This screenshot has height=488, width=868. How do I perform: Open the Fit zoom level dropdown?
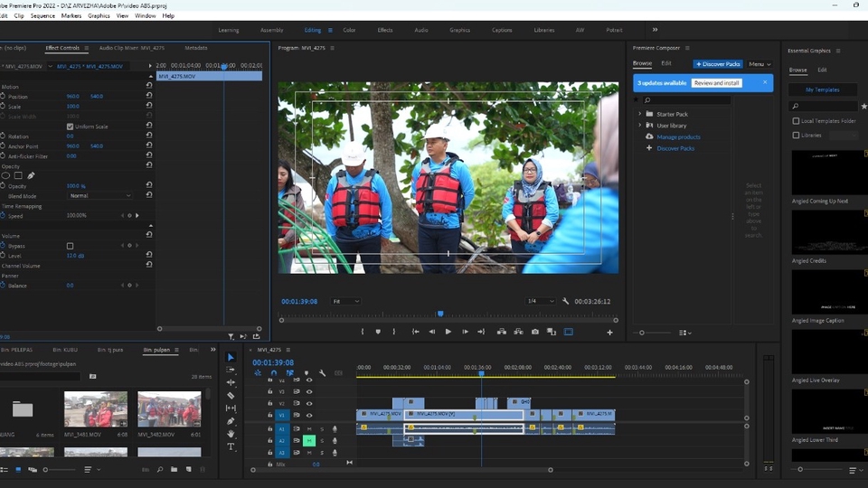(345, 302)
